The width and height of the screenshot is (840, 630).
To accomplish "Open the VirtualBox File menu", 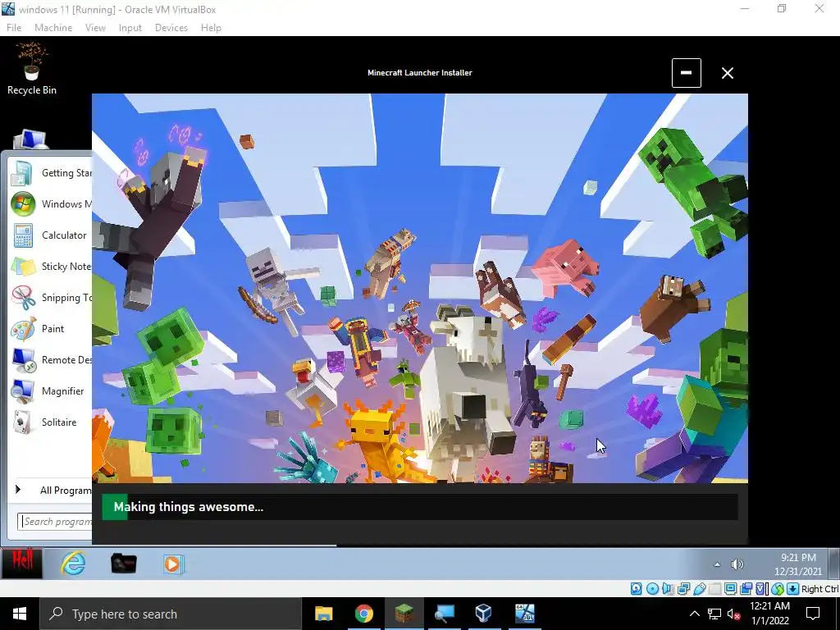I will point(14,27).
